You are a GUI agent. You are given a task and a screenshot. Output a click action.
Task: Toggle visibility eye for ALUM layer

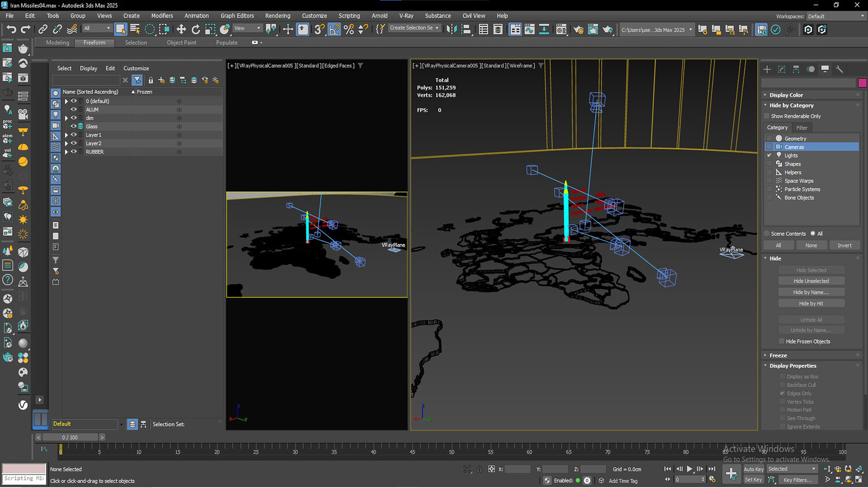pos(73,109)
